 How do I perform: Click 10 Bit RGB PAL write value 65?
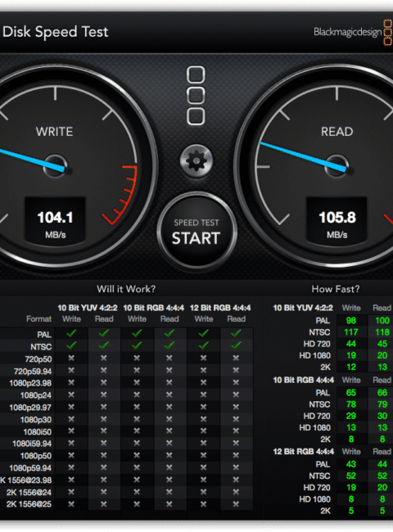tap(351, 393)
